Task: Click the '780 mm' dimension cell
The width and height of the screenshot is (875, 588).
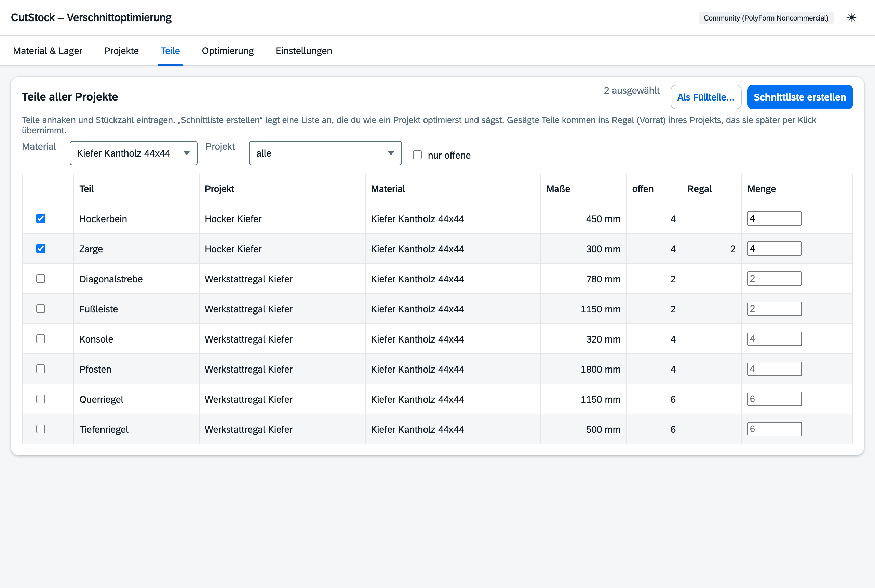Action: (603, 279)
